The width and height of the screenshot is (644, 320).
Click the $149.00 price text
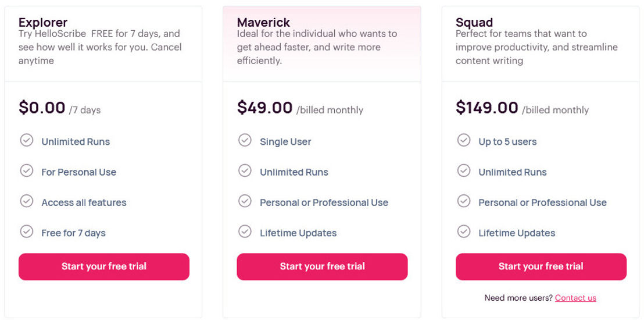[487, 108]
